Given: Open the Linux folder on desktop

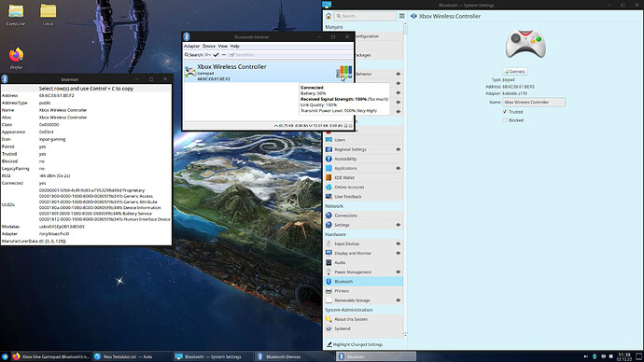Looking at the screenshot, I should pos(48,15).
